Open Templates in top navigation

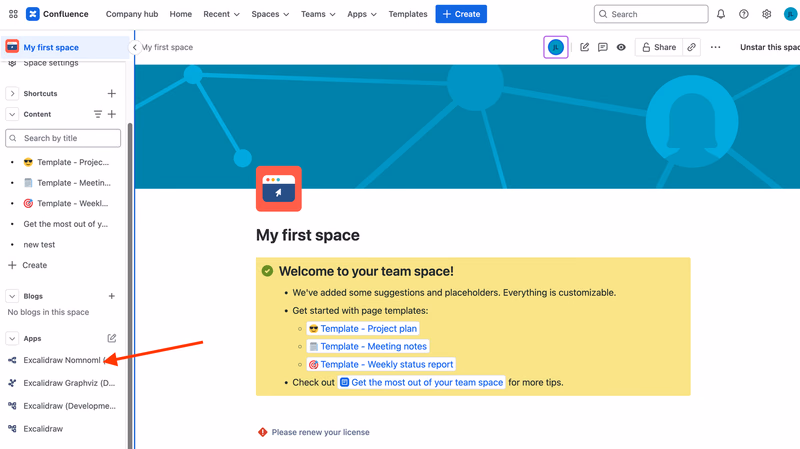point(408,14)
